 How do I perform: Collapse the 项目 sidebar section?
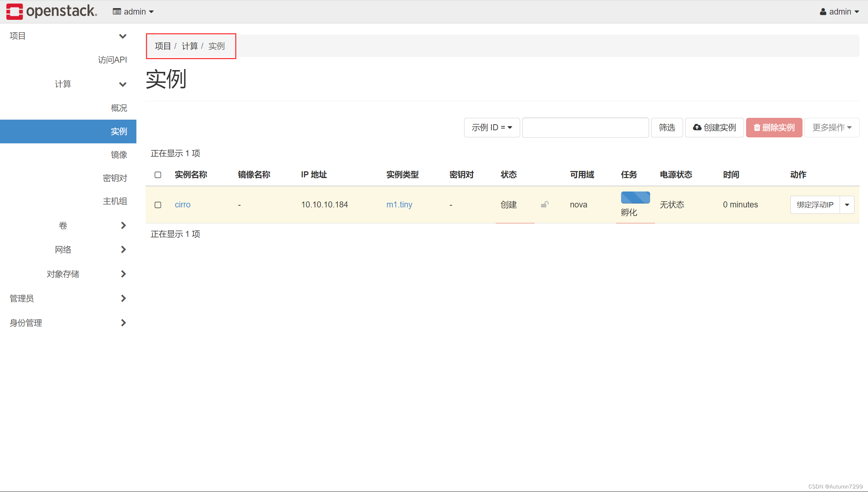tap(68, 36)
